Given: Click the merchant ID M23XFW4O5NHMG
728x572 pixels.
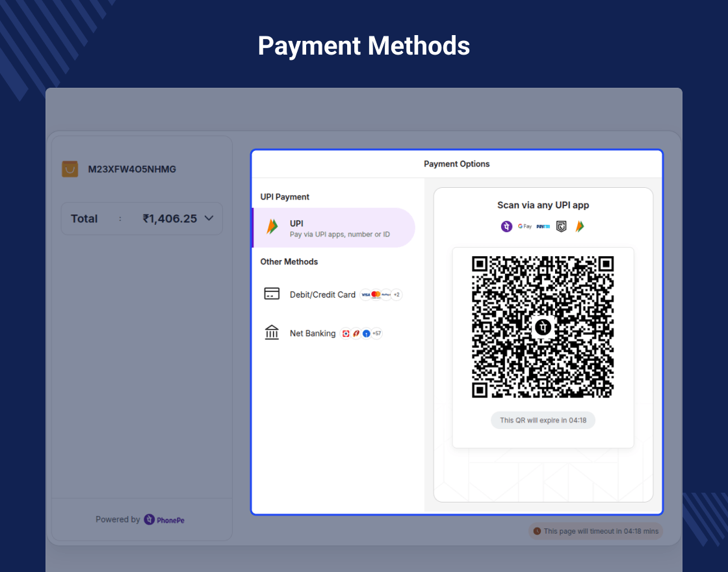Looking at the screenshot, I should 133,169.
